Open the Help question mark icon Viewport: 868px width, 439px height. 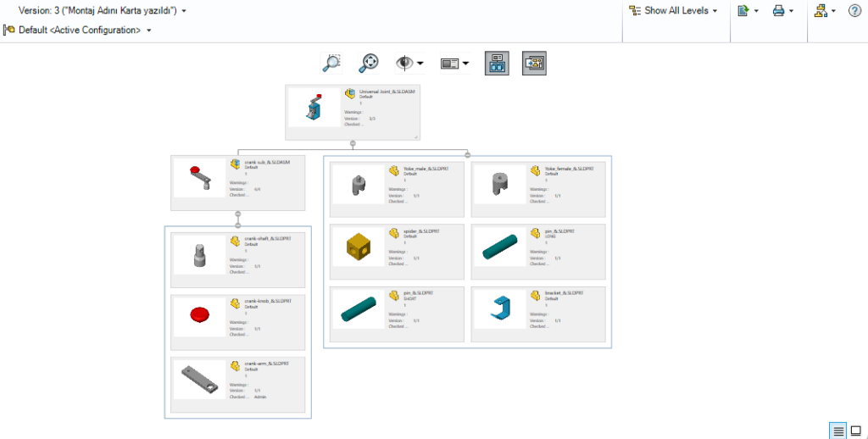(854, 11)
